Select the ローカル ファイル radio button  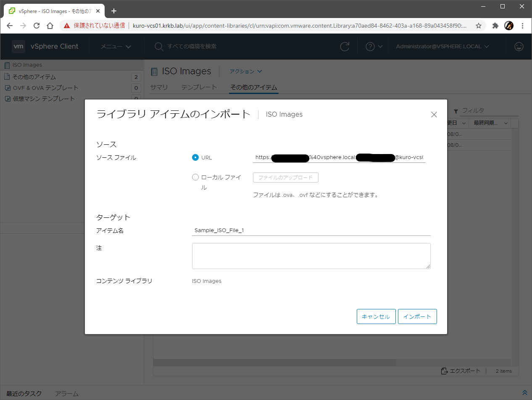coord(195,177)
